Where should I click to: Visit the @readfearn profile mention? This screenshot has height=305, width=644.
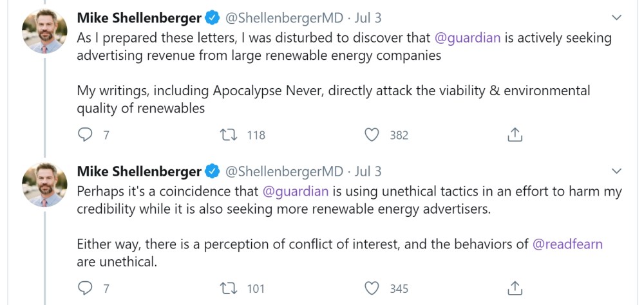pos(567,244)
